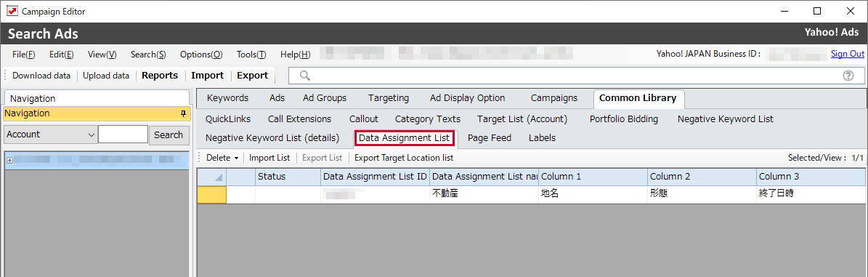
Task: Select the row header of 不動産 row
Action: coord(212,194)
